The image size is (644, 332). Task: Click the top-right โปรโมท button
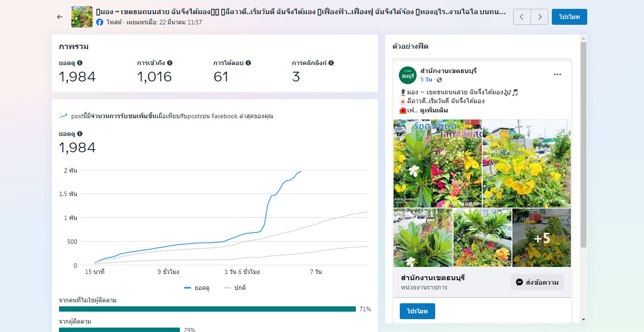coord(570,17)
